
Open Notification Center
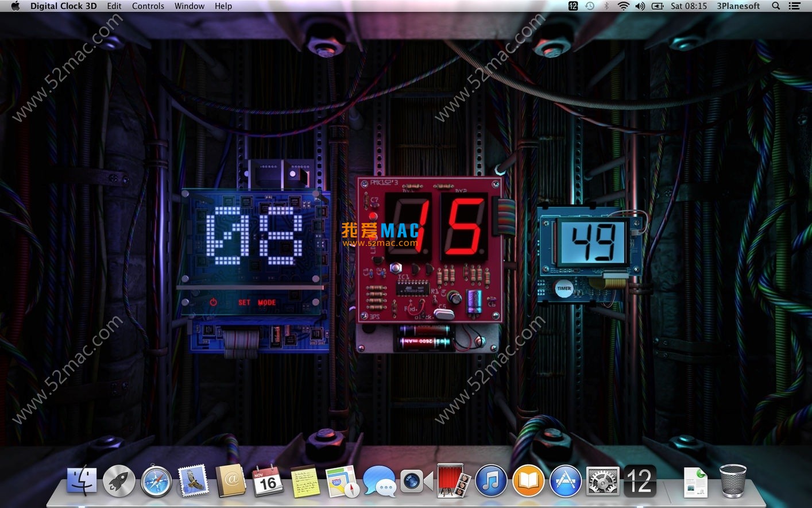pyautogui.click(x=794, y=6)
